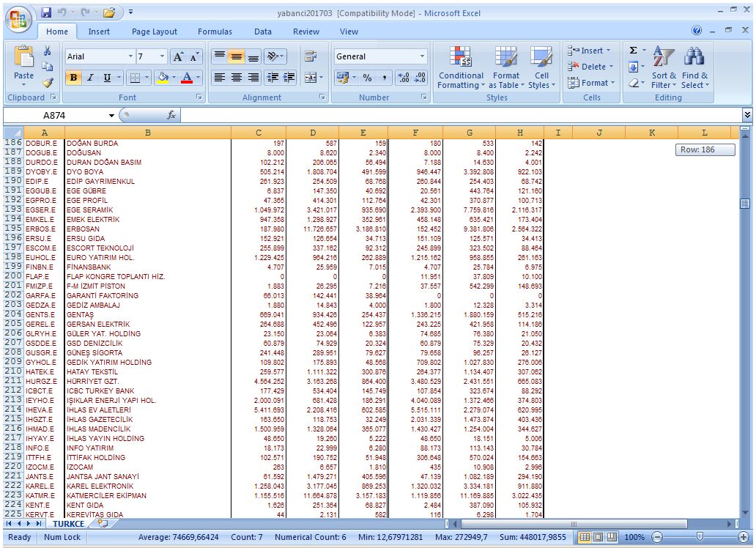Increase the cell indent
Screen dimensions: 756x548
point(289,78)
